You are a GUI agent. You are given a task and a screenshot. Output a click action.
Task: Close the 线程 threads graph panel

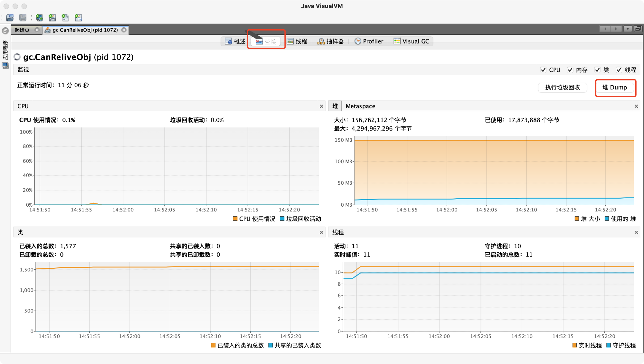pos(636,232)
